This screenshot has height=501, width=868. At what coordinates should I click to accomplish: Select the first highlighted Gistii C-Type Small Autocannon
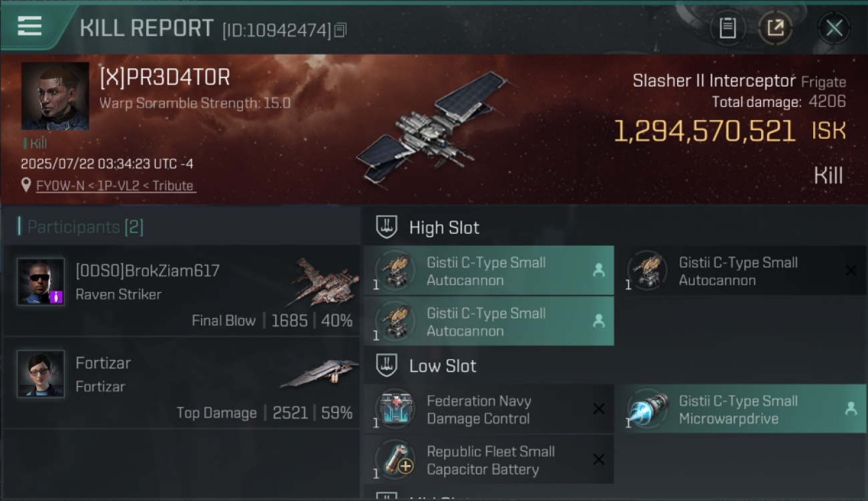click(488, 271)
